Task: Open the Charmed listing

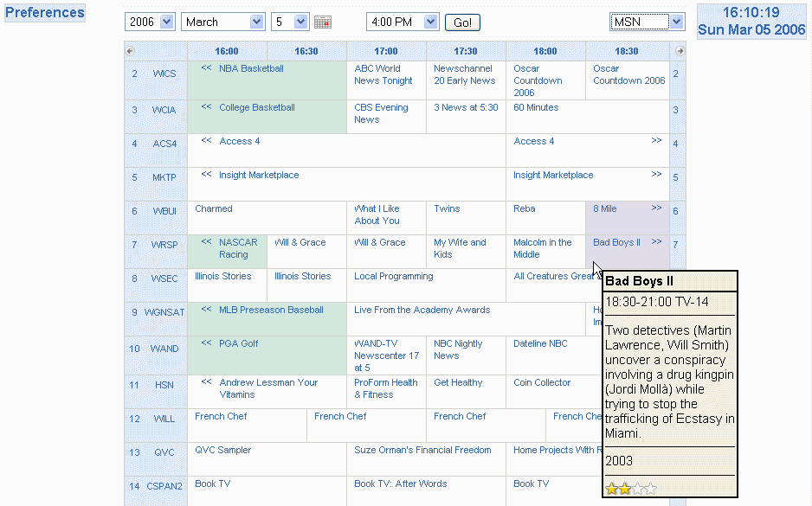Action: pos(213,208)
